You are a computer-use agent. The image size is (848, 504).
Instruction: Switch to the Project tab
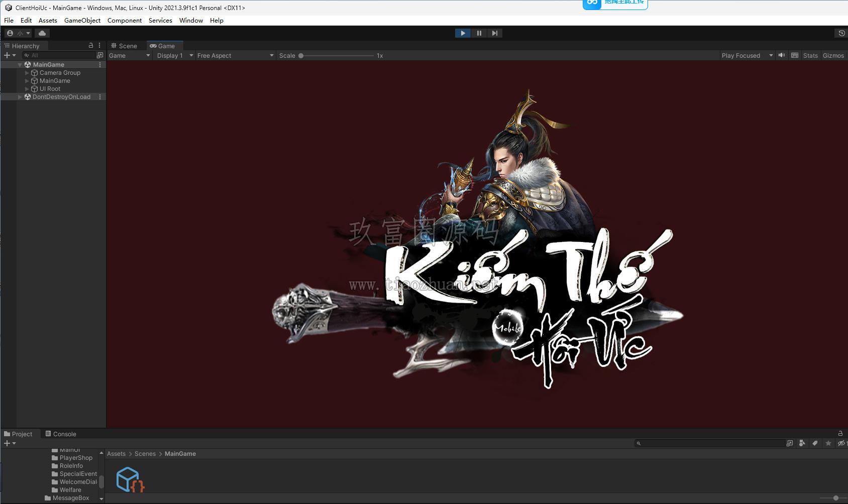click(18, 434)
